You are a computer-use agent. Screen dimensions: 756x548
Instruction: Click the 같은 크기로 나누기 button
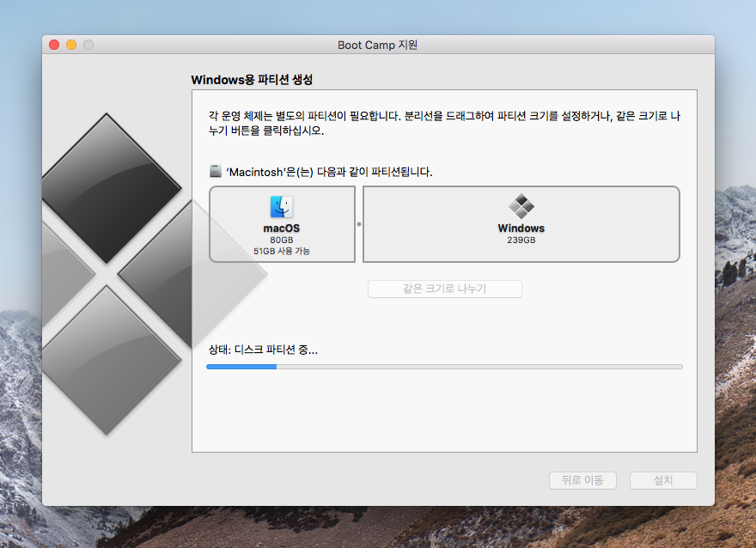coord(444,289)
